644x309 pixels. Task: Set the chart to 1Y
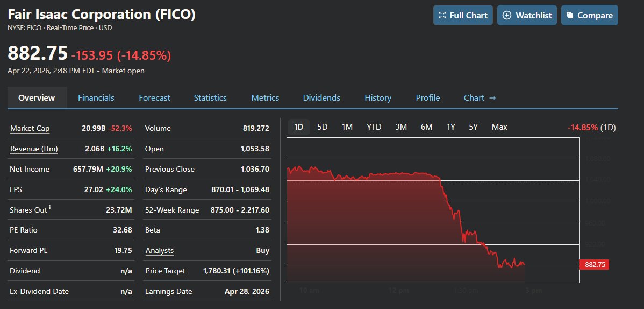[451, 127]
